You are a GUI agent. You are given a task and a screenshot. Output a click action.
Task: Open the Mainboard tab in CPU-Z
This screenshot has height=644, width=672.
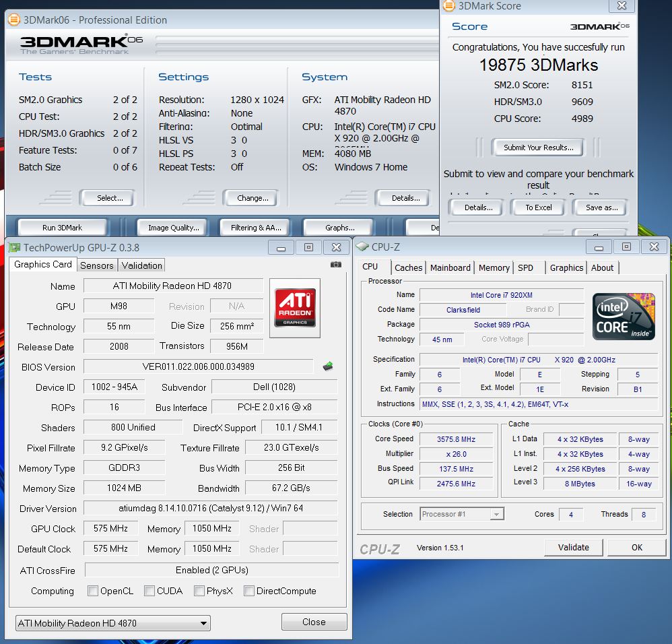tap(450, 267)
